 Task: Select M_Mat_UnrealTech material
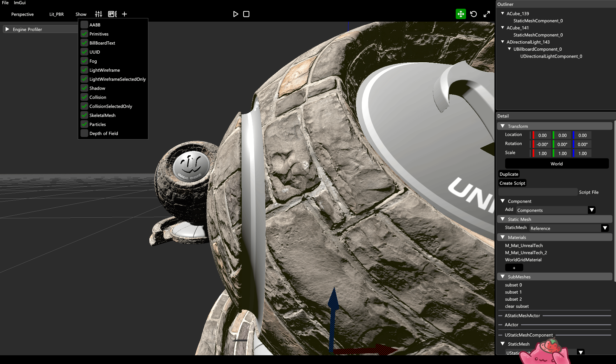coord(524,245)
